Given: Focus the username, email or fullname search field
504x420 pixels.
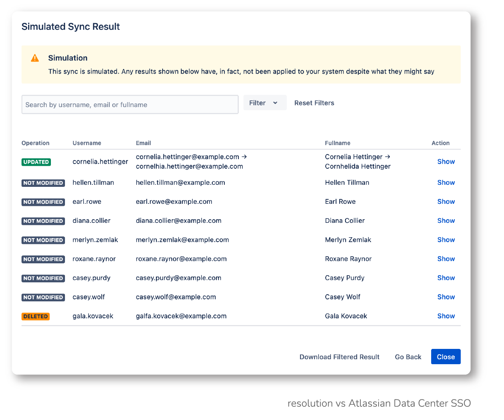Looking at the screenshot, I should (130, 105).
